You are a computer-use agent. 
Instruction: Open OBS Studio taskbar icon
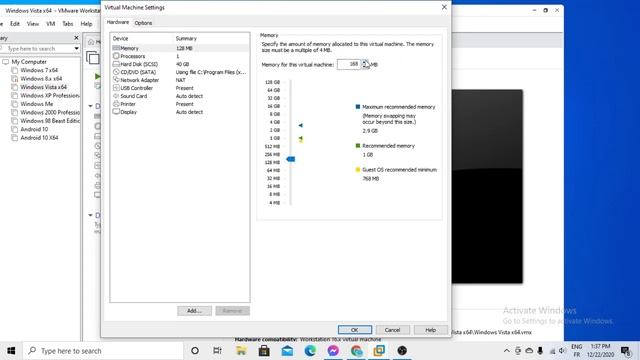(x=402, y=351)
